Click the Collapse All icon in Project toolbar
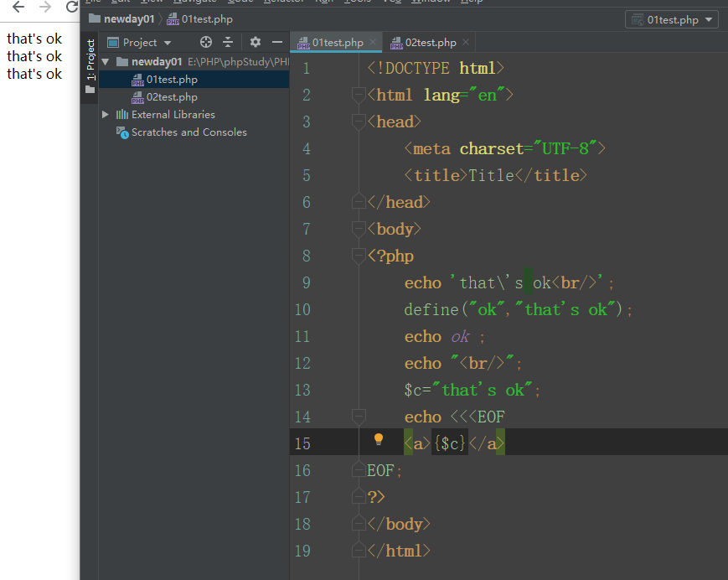 tap(227, 41)
